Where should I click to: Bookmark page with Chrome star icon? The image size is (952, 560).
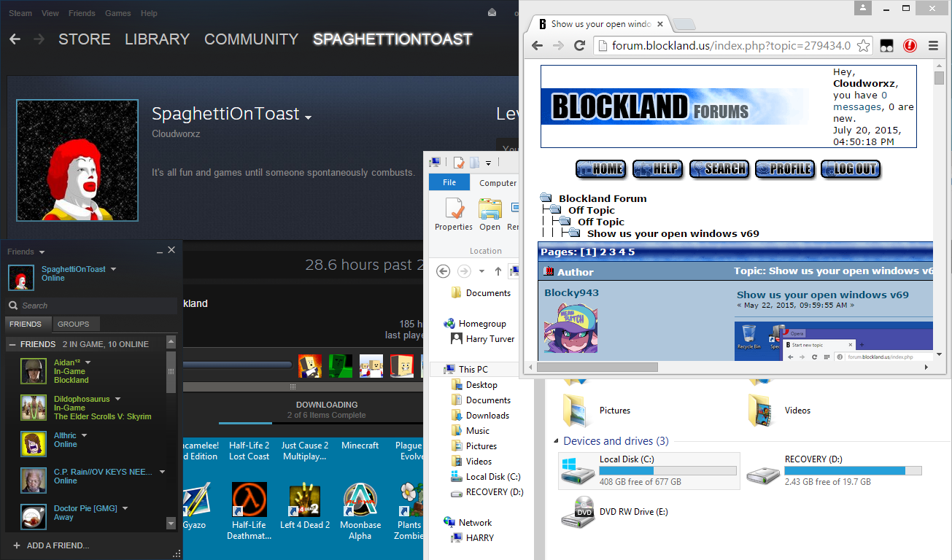click(x=863, y=45)
